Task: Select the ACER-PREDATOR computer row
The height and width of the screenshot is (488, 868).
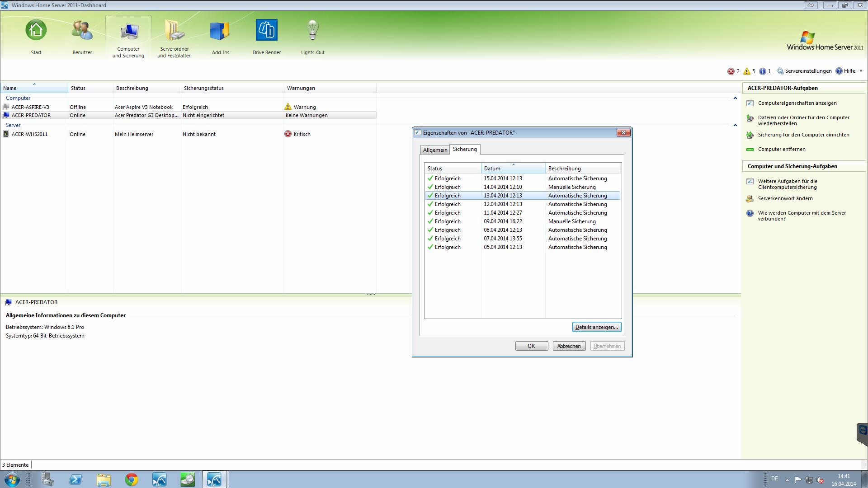Action: 188,115
